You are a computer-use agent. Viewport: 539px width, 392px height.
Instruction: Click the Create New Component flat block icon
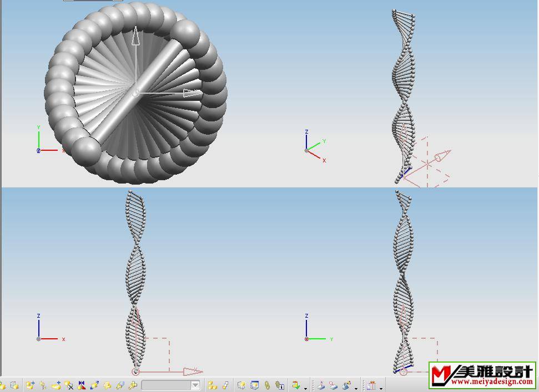[x=57, y=385]
